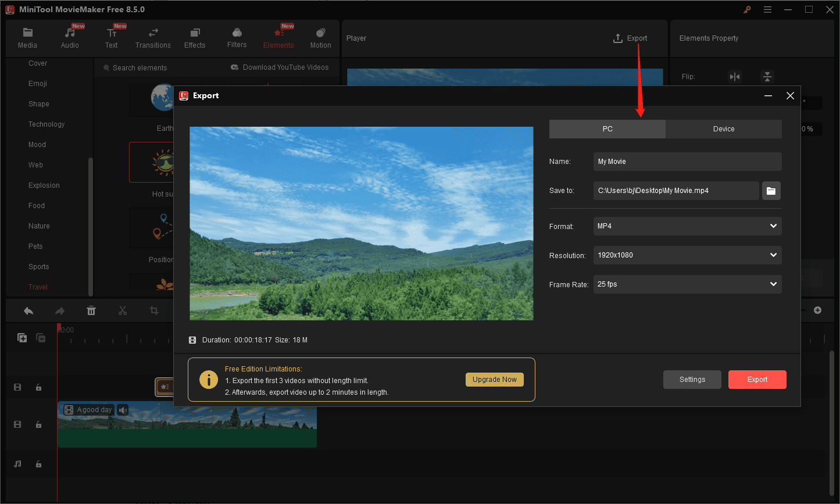This screenshot has width=840, height=504.
Task: Click the Upgrade Now button
Action: (x=494, y=379)
